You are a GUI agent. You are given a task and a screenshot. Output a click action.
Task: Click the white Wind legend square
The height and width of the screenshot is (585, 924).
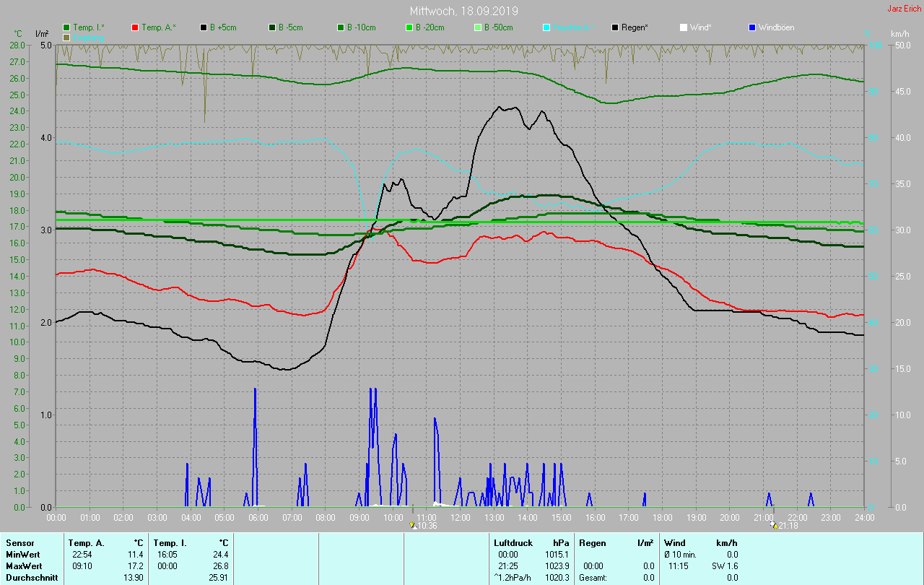coord(683,27)
